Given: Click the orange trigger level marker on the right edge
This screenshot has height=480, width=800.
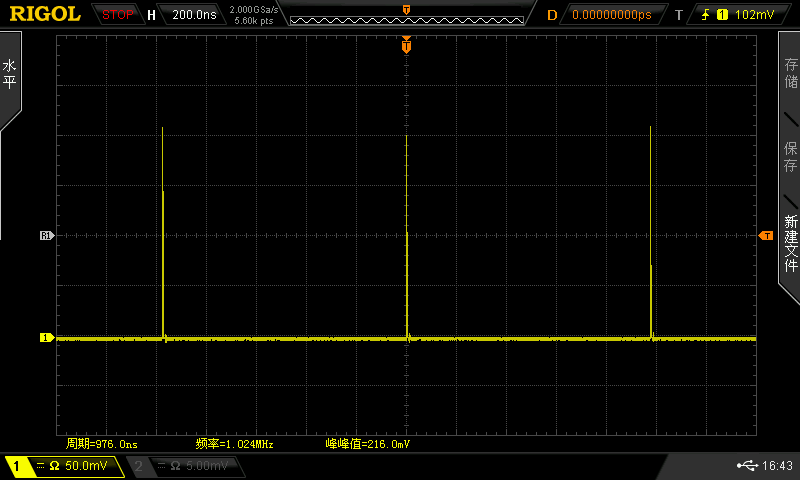Looking at the screenshot, I should click(765, 235).
